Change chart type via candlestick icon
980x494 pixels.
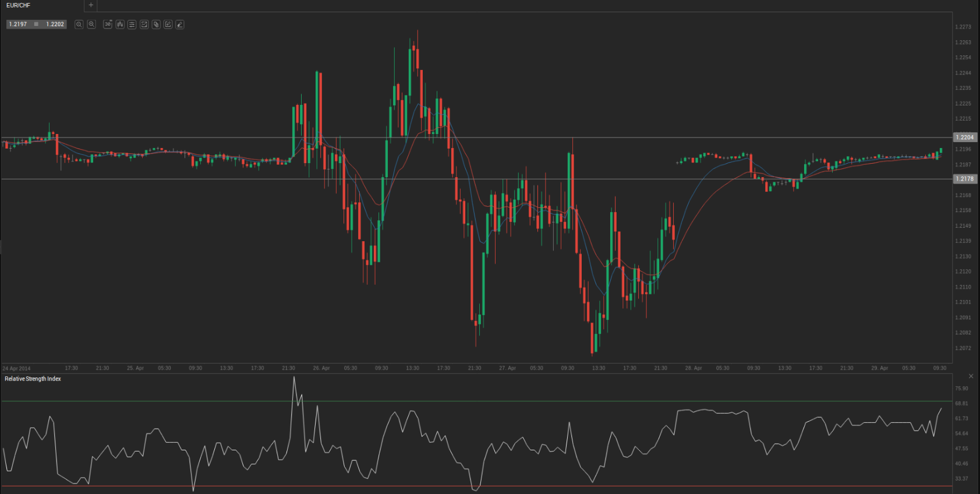(120, 24)
